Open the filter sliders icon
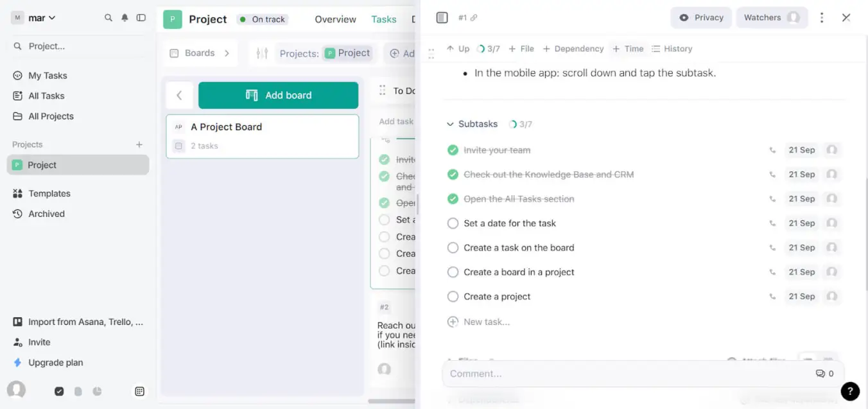The image size is (868, 409). 262,53
